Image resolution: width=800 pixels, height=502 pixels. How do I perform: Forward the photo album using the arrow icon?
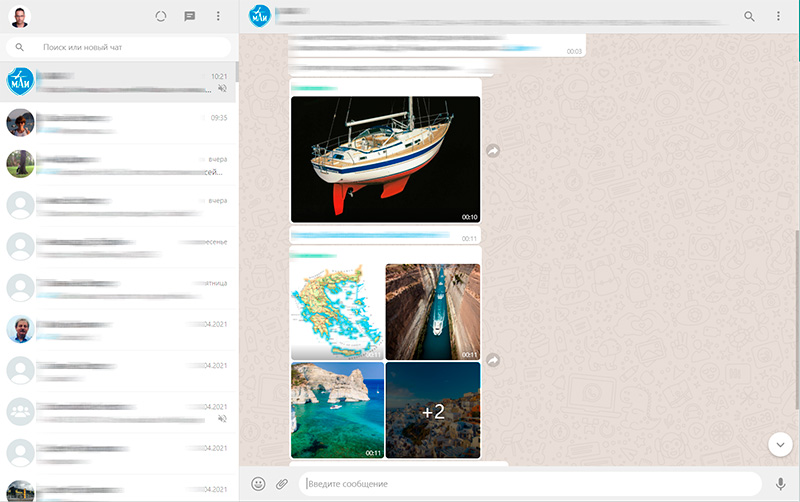tap(493, 360)
